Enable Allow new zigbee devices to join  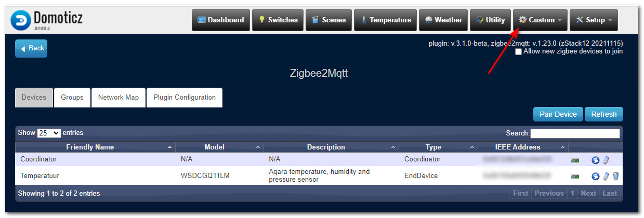(x=518, y=51)
